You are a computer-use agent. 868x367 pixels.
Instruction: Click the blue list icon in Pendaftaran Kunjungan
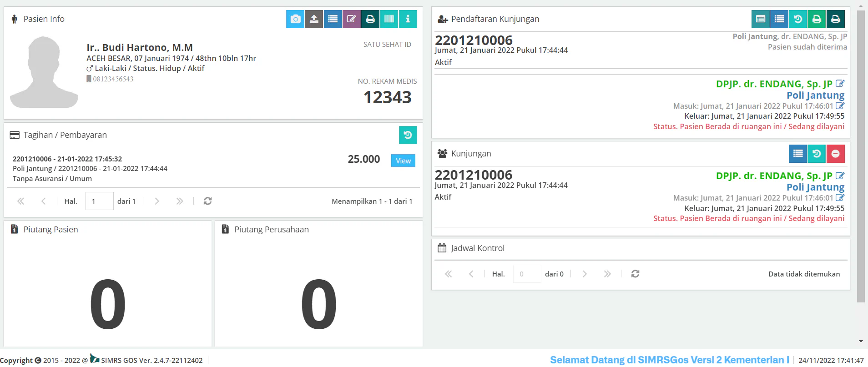click(x=779, y=19)
